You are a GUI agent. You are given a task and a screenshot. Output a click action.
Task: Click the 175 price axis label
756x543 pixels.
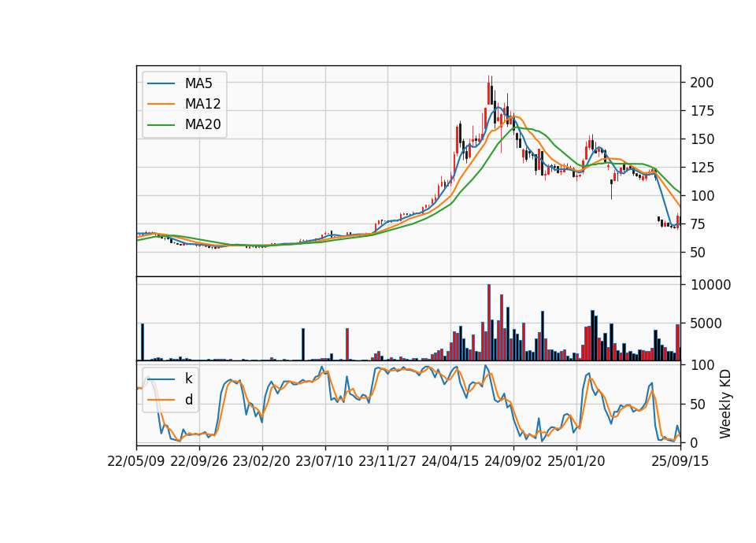point(702,111)
